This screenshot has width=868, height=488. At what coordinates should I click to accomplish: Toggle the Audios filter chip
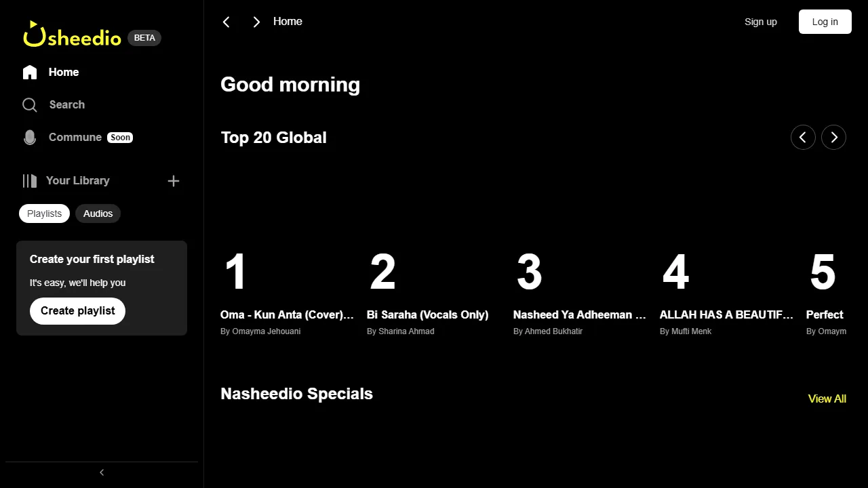pyautogui.click(x=98, y=213)
